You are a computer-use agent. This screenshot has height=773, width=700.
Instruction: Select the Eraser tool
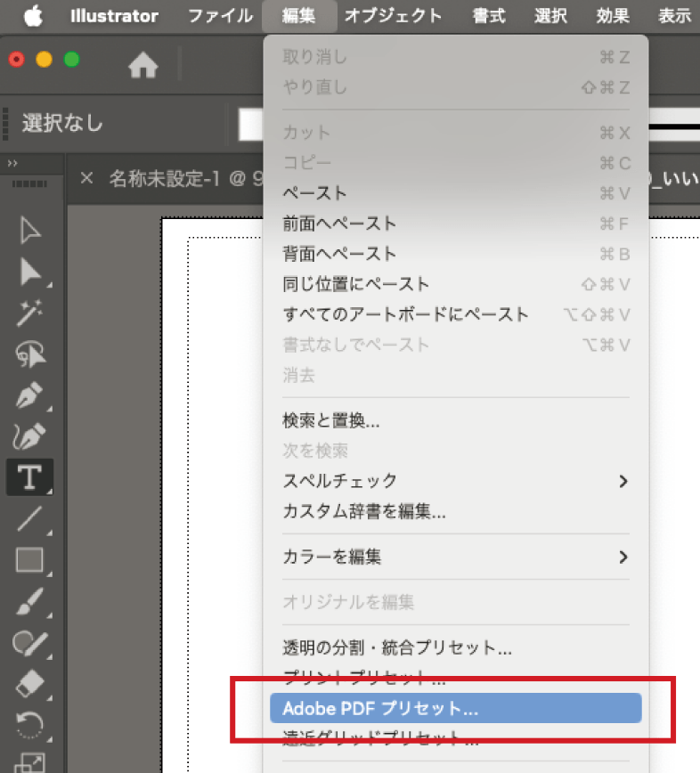(29, 684)
